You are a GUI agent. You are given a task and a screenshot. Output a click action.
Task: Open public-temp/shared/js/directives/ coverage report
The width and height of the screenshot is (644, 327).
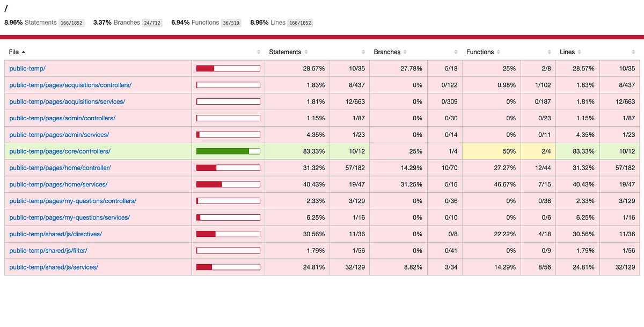(x=55, y=234)
